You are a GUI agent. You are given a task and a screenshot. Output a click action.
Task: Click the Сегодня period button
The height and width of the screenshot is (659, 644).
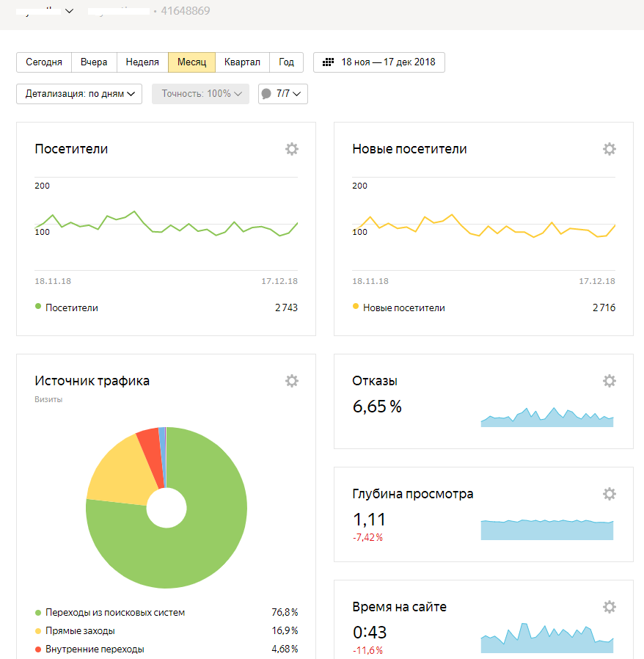click(x=44, y=62)
